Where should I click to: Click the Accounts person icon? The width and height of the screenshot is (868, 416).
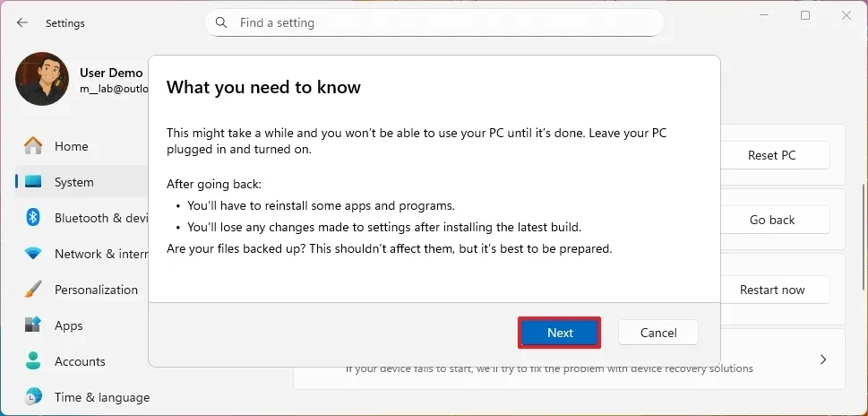coord(33,361)
